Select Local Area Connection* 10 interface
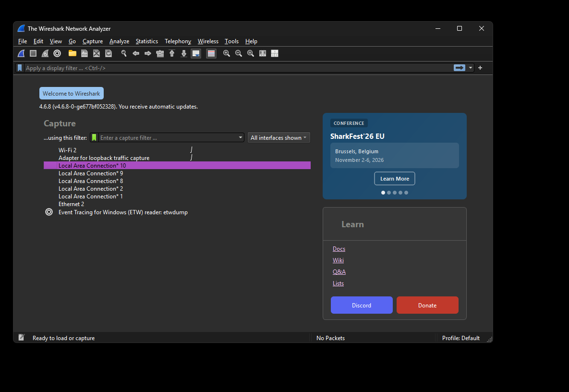This screenshot has width=569, height=392. 177,166
